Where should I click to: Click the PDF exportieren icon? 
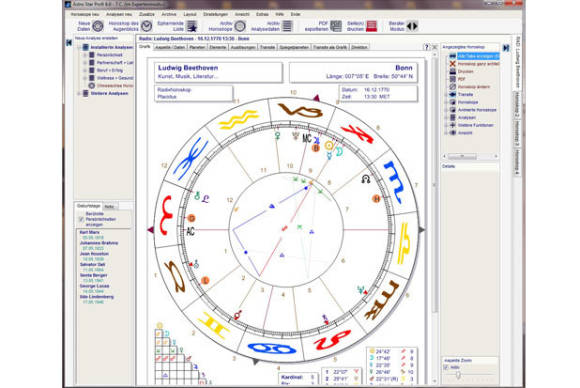click(x=336, y=26)
